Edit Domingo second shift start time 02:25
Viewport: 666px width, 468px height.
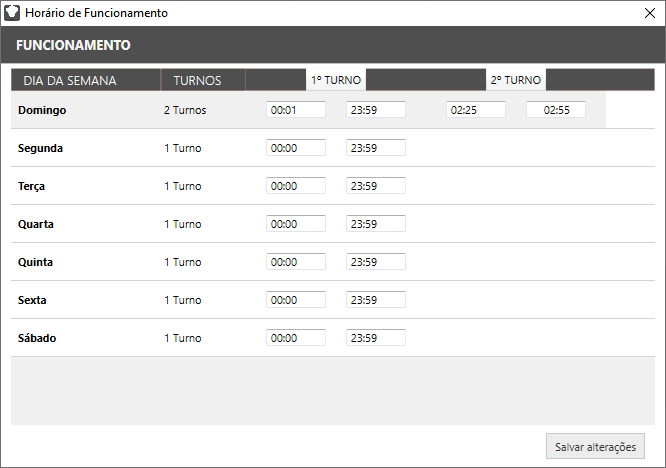coord(476,110)
